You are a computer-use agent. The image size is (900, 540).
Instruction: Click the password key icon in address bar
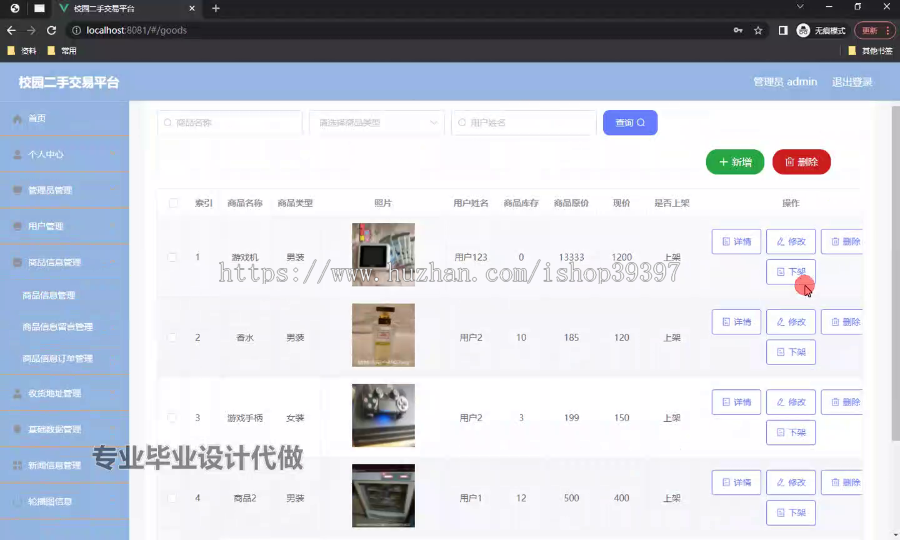tap(738, 30)
